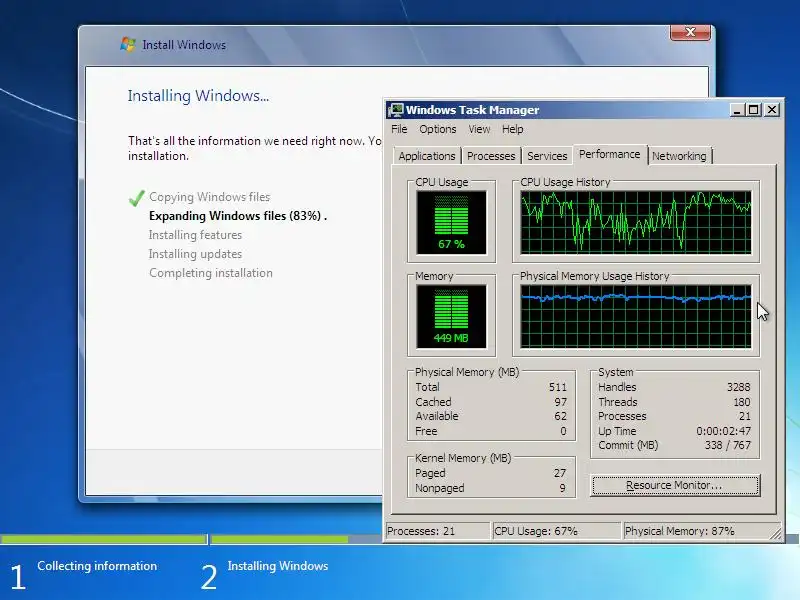The height and width of the screenshot is (600, 800).
Task: Click the System group Processes value 21
Action: click(x=744, y=416)
